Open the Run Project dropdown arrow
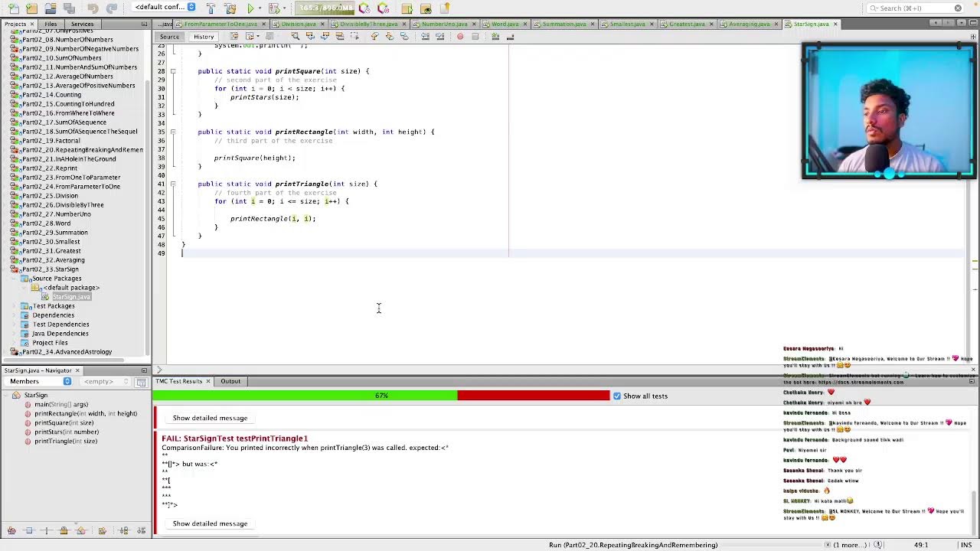The width and height of the screenshot is (980, 551). 261,9
